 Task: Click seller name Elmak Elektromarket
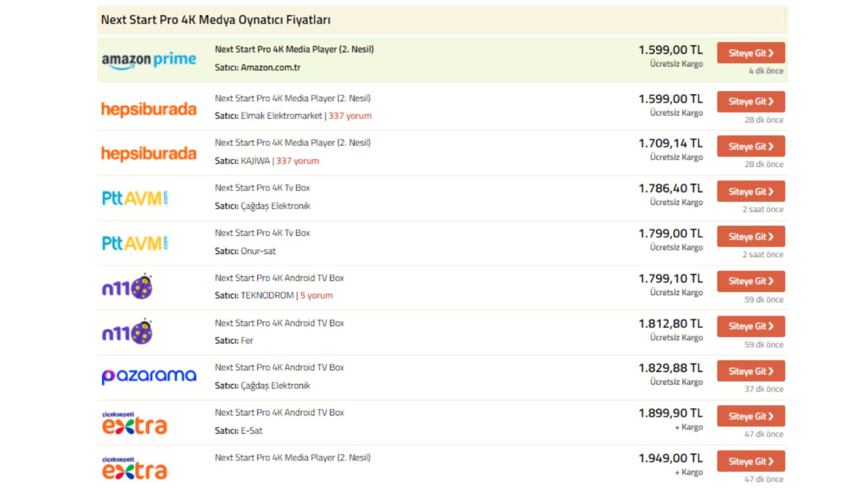(281, 116)
